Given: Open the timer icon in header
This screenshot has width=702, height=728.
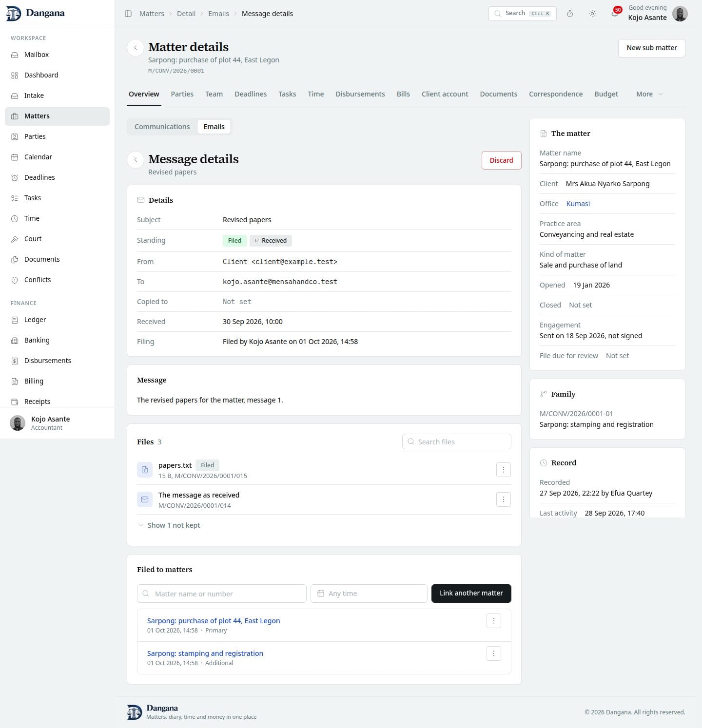Looking at the screenshot, I should click(x=569, y=14).
